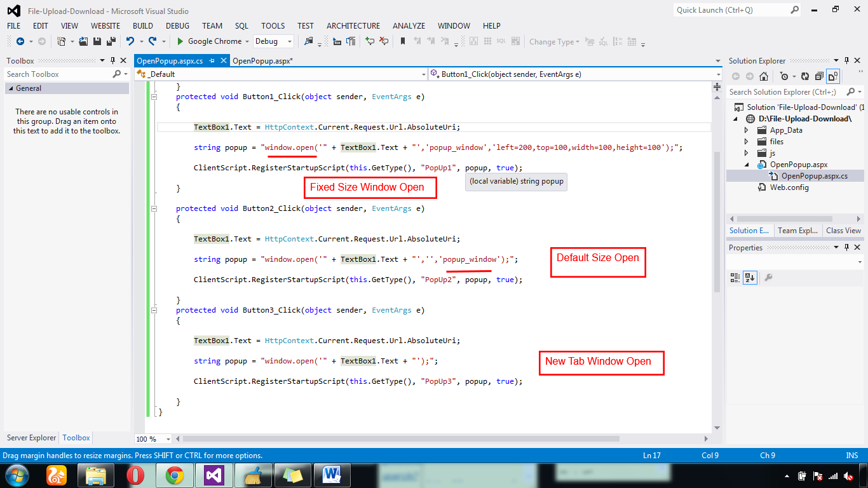The width and height of the screenshot is (868, 488).
Task: Toggle Alphabetical sort in Properties panel
Action: [750, 278]
